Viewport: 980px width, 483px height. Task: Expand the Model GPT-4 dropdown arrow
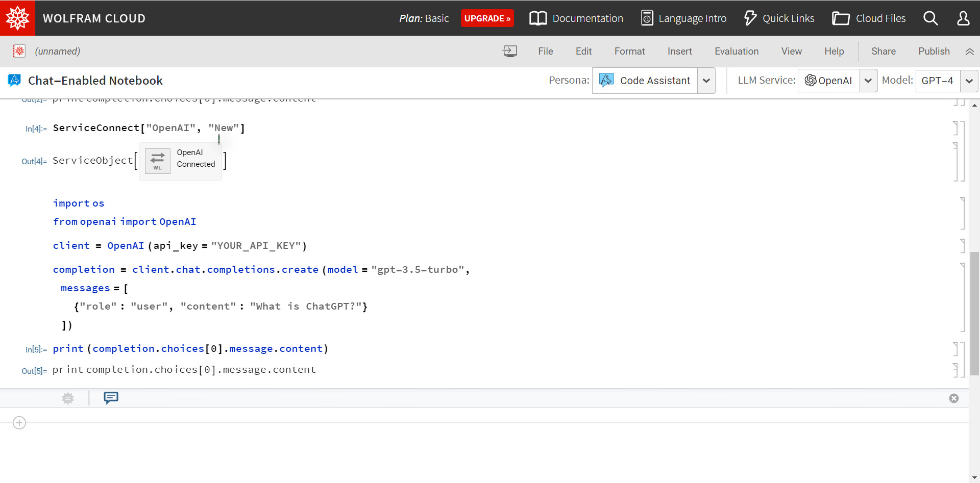click(x=969, y=81)
